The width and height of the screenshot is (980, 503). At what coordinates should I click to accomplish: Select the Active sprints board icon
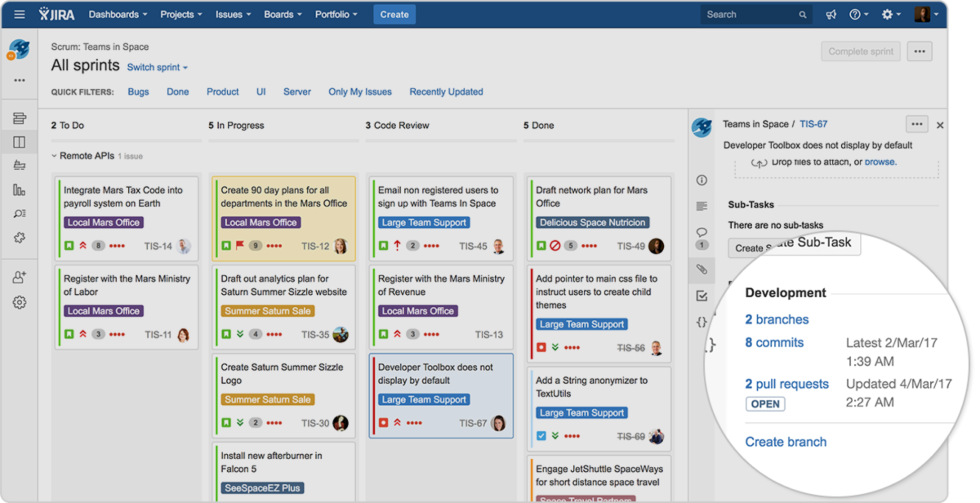click(19, 142)
